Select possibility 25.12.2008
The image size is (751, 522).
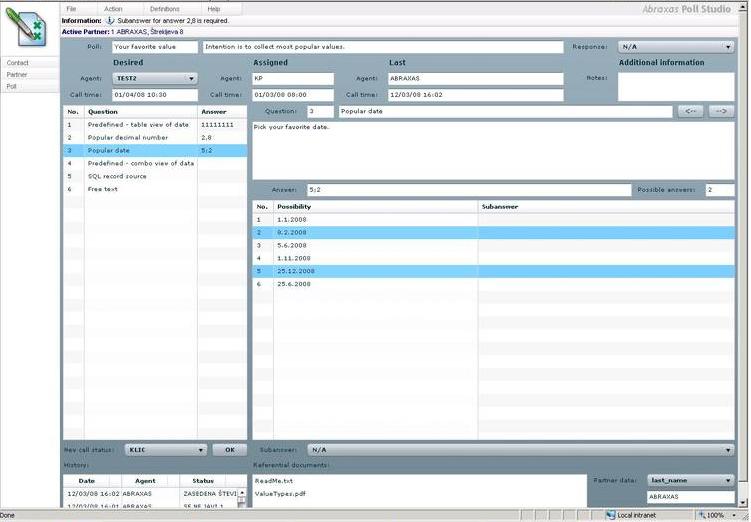click(493, 272)
